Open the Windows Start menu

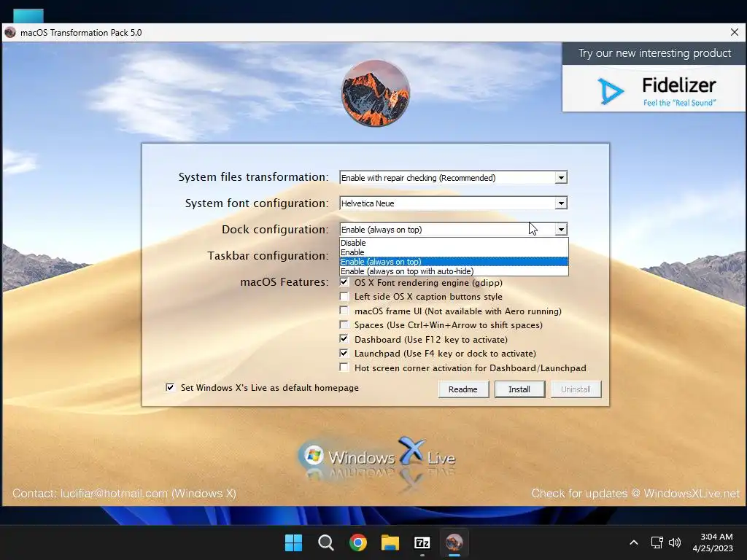[293, 542]
